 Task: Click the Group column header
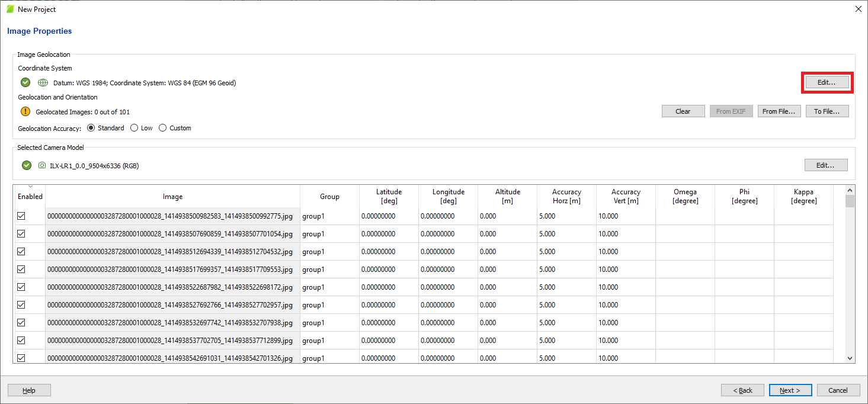pos(329,197)
